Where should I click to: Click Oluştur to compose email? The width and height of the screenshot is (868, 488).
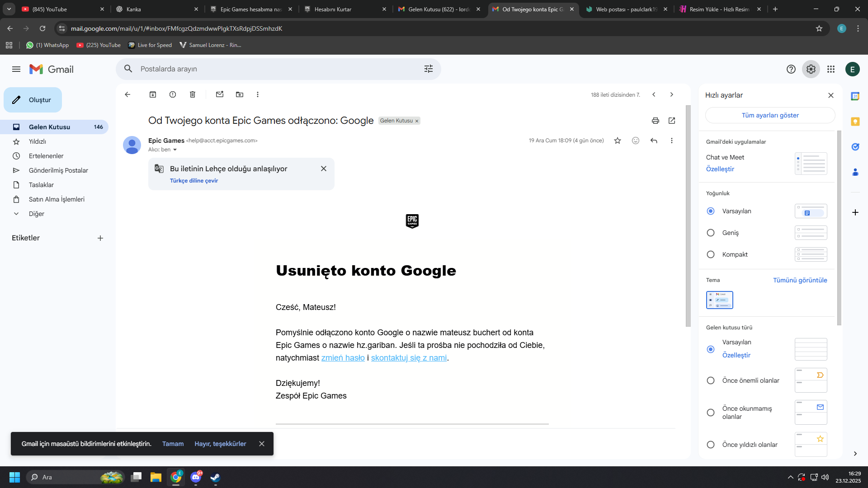33,100
